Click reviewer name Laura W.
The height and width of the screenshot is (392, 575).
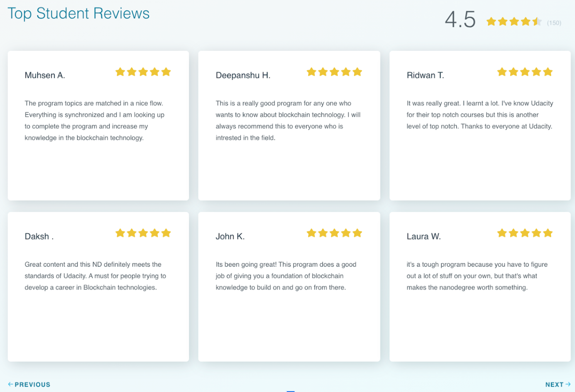point(424,236)
